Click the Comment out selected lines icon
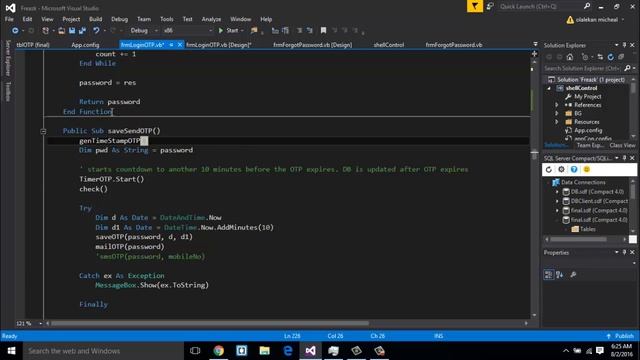This screenshot has width=640, height=360. pos(275,31)
